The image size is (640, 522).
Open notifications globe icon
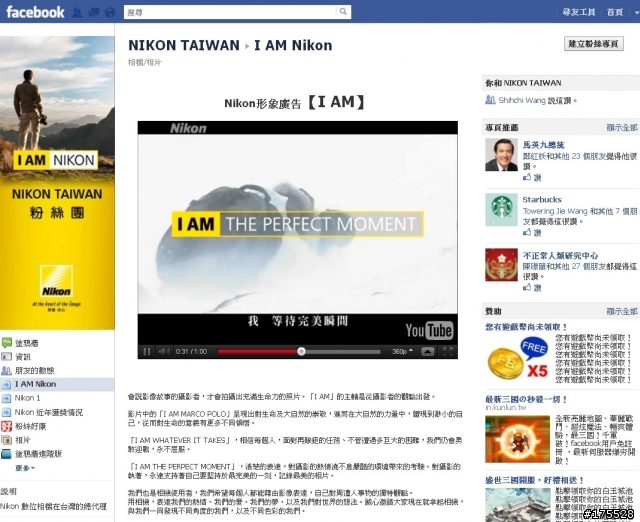point(110,12)
